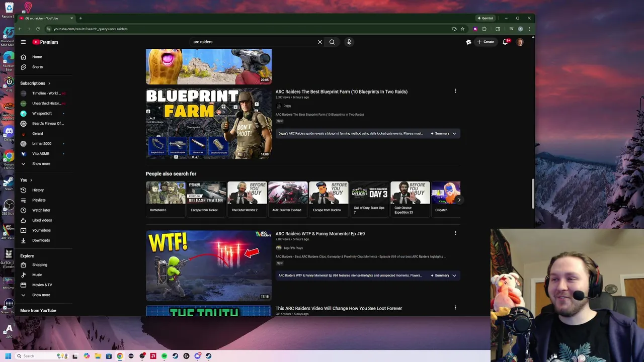
Task: Open options menu for WTF & Funny Moments video
Action: pyautogui.click(x=455, y=233)
